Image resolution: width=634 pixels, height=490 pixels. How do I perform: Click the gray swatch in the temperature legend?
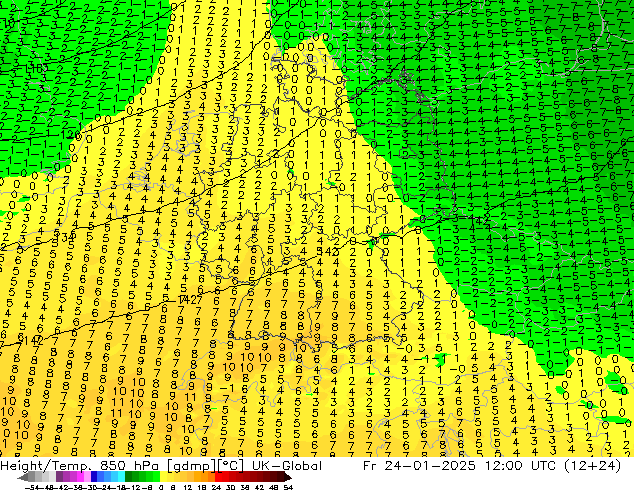tap(32, 477)
